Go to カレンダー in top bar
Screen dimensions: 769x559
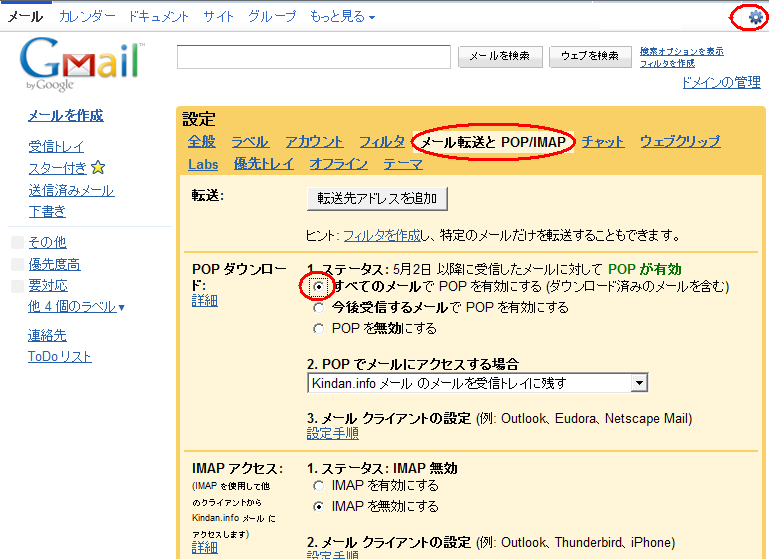click(x=87, y=17)
